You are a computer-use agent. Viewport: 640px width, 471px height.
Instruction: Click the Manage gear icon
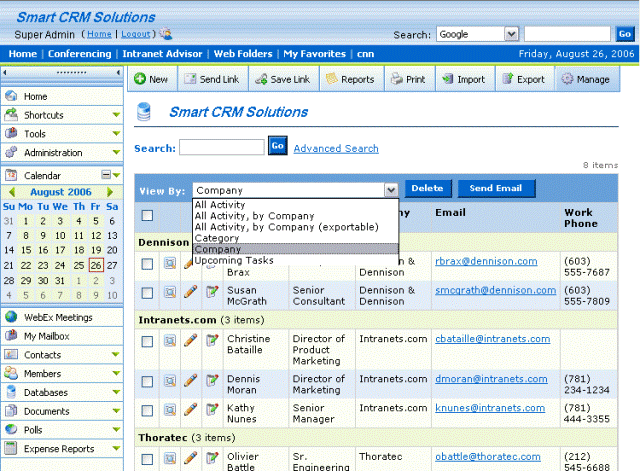(567, 79)
